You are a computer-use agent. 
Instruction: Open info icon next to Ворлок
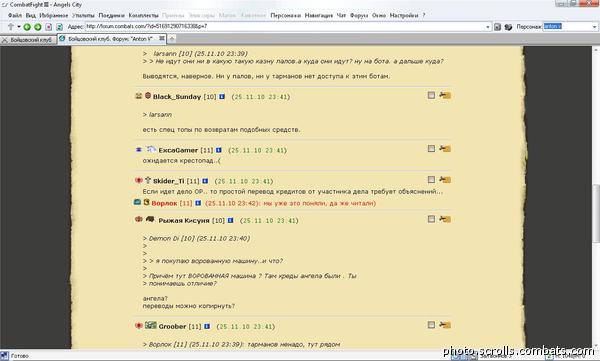pos(198,203)
